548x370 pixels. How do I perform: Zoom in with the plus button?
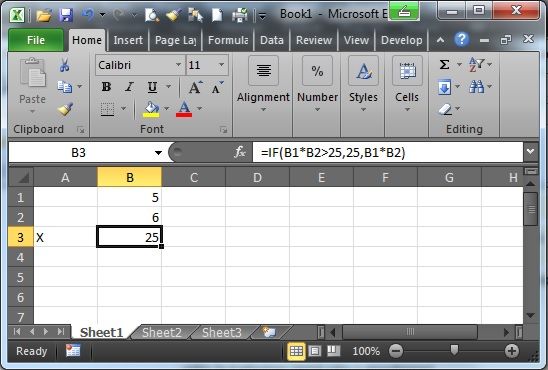(511, 351)
